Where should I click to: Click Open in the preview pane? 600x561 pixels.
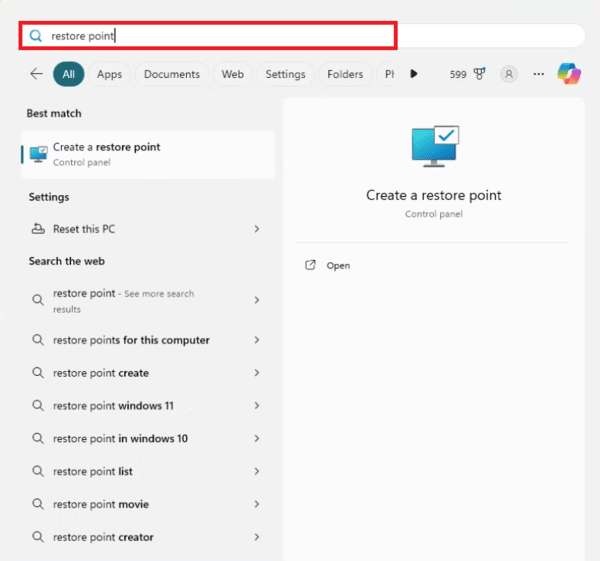click(338, 266)
